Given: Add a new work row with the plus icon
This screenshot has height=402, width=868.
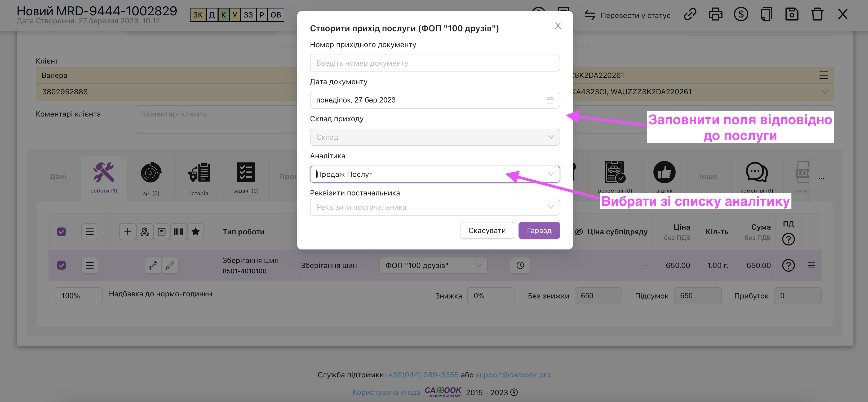Looking at the screenshot, I should (128, 232).
